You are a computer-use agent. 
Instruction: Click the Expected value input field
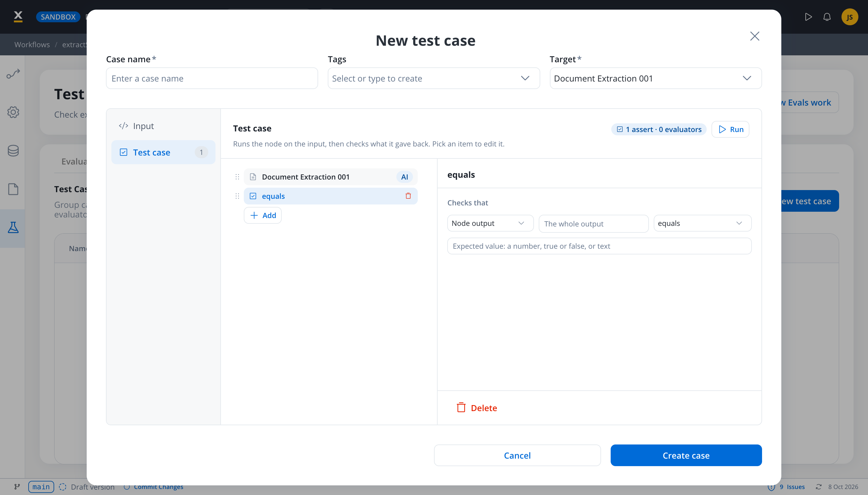(x=599, y=246)
